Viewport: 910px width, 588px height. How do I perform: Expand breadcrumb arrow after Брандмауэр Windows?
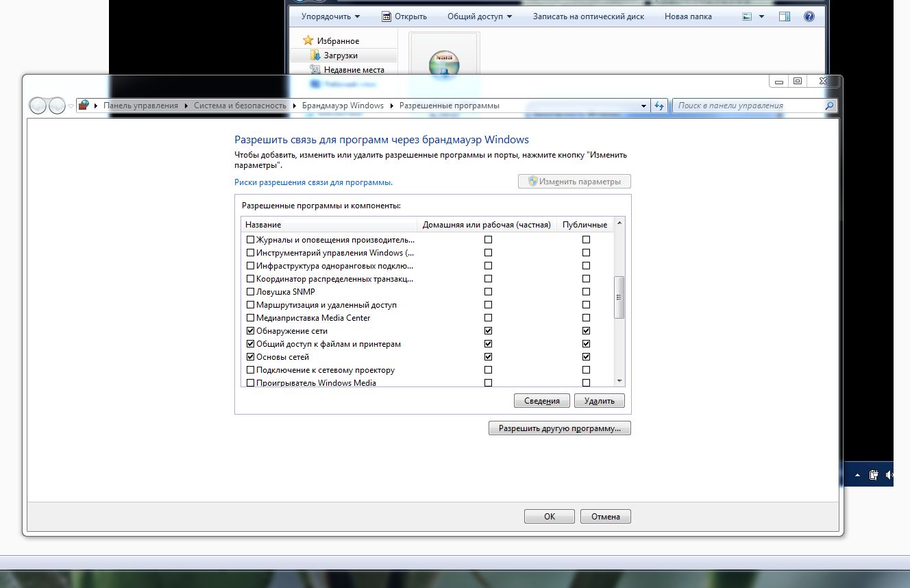click(392, 106)
